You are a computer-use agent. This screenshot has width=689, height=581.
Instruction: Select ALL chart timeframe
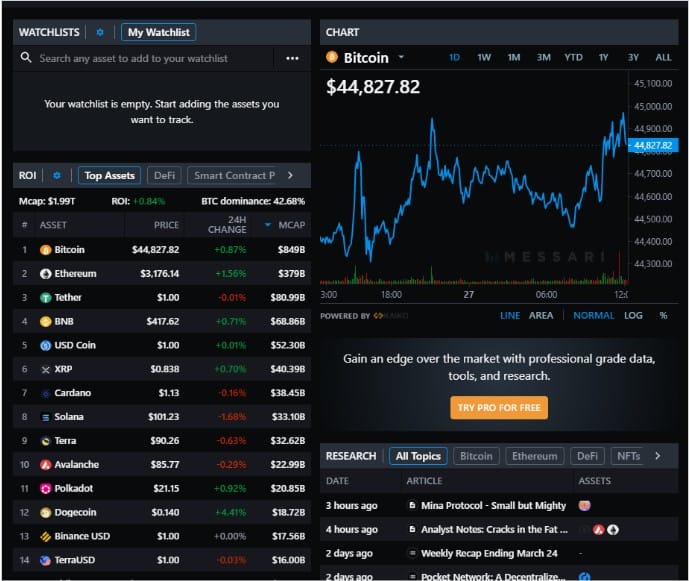click(x=663, y=58)
